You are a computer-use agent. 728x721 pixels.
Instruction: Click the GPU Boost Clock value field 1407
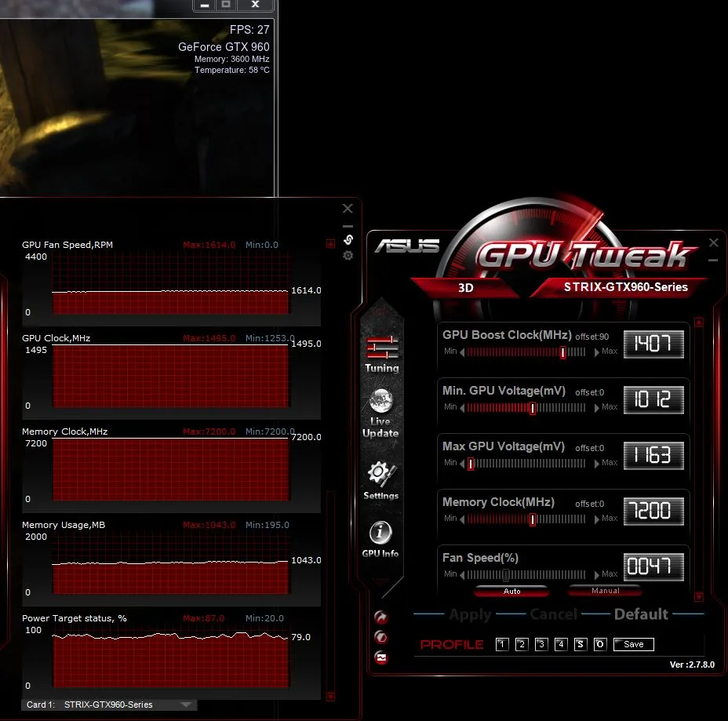pyautogui.click(x=653, y=344)
